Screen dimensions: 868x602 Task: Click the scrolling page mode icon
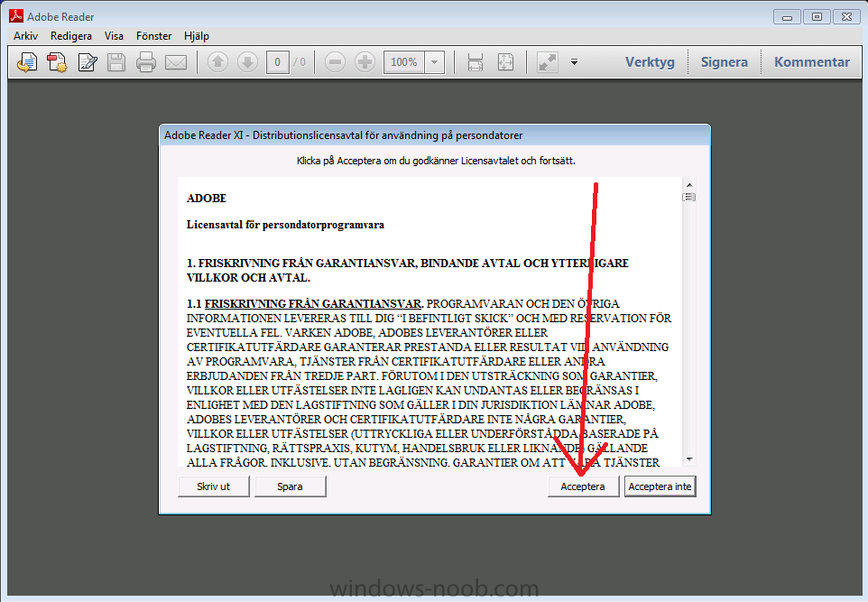(x=476, y=62)
